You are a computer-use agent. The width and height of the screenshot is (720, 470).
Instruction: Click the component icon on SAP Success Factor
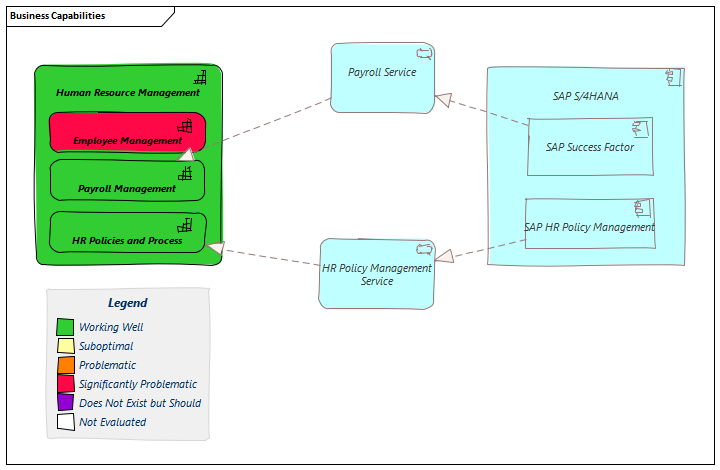pyautogui.click(x=640, y=129)
